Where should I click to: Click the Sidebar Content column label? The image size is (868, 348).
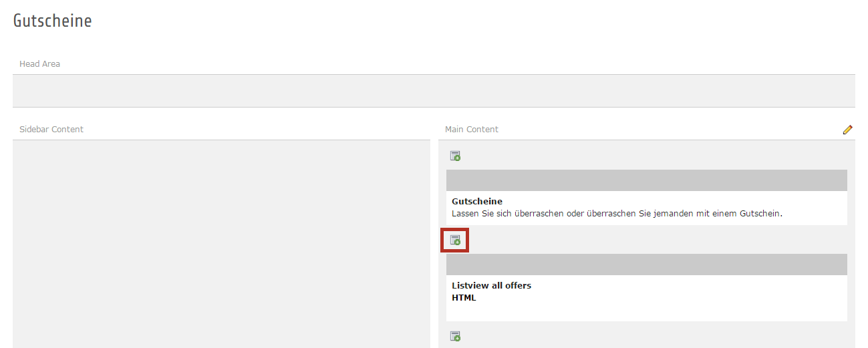click(51, 130)
